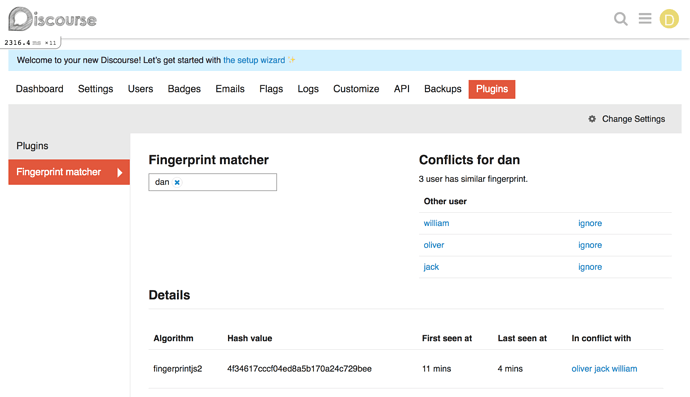Switch to the Dashboard tab
The width and height of the screenshot is (690, 397).
pos(40,89)
